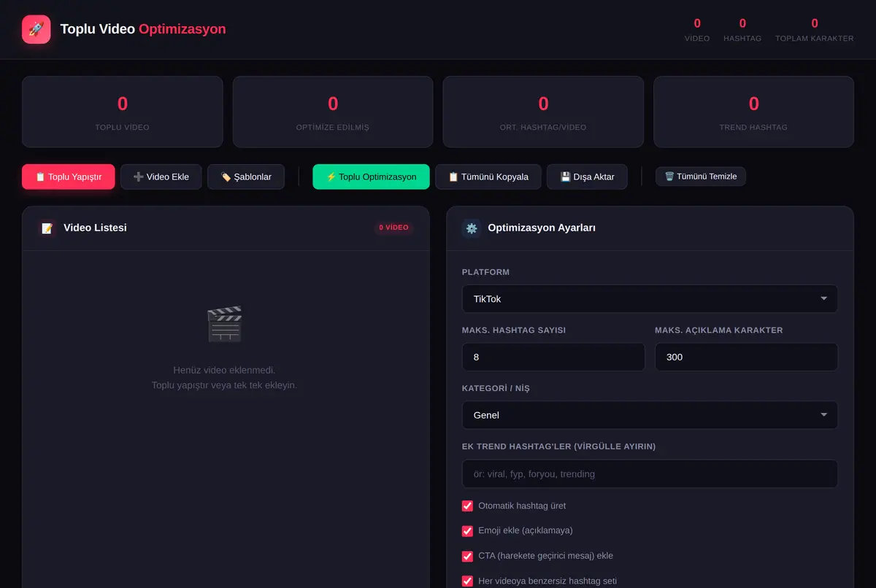Viewport: 876px width, 588px height.
Task: Click the Toplu Video Optimizasyon title
Action: pos(143,29)
